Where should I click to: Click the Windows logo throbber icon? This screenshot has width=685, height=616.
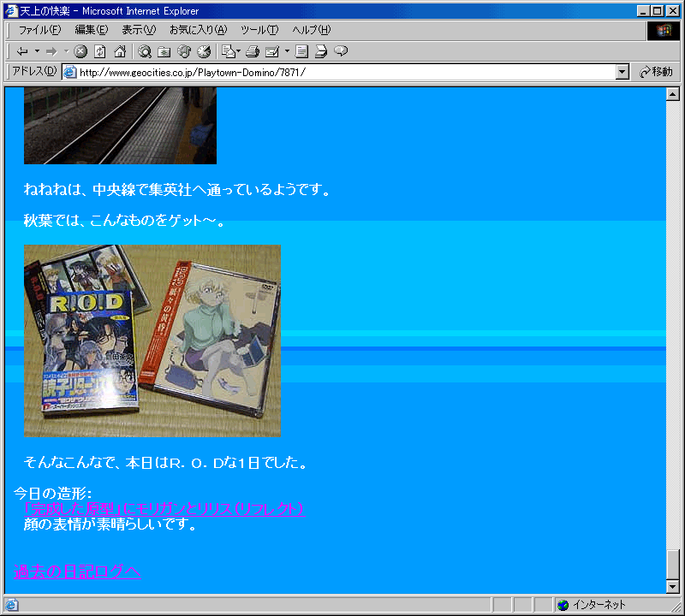(663, 30)
